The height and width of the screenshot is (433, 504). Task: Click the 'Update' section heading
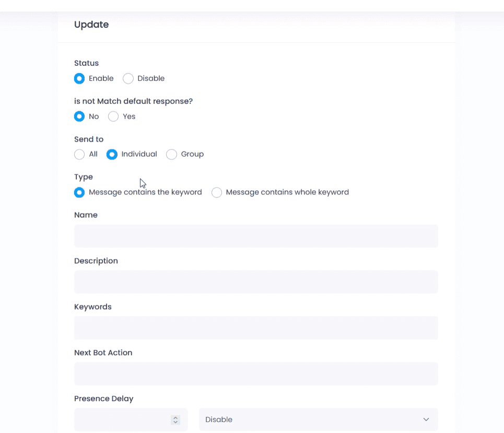(x=91, y=25)
